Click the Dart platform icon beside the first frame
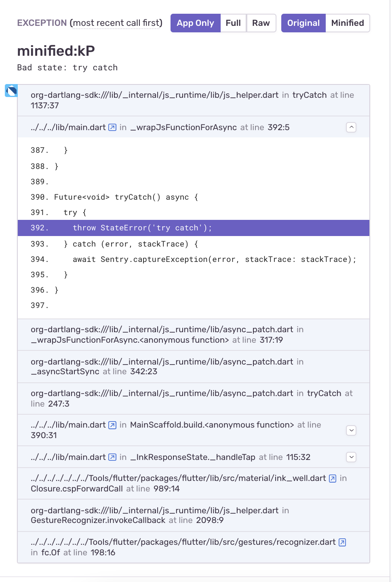 click(11, 91)
